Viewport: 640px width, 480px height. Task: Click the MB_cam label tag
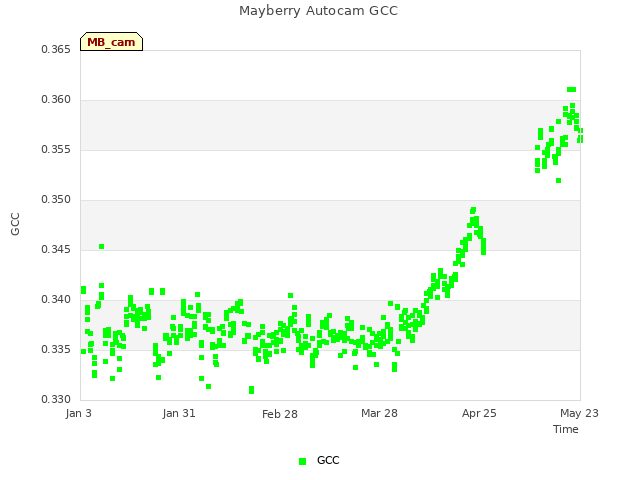[111, 42]
